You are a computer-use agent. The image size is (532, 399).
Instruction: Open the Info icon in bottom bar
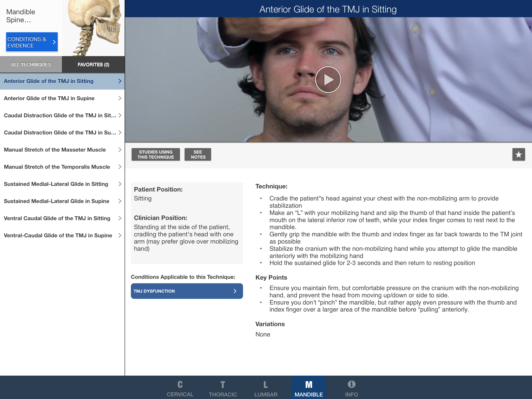click(x=351, y=385)
